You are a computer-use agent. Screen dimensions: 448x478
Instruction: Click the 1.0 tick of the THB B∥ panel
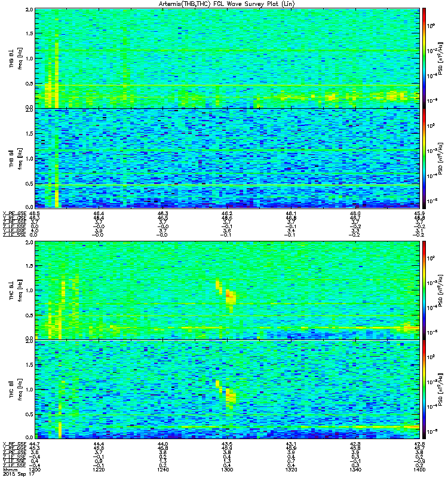pyautogui.click(x=29, y=158)
